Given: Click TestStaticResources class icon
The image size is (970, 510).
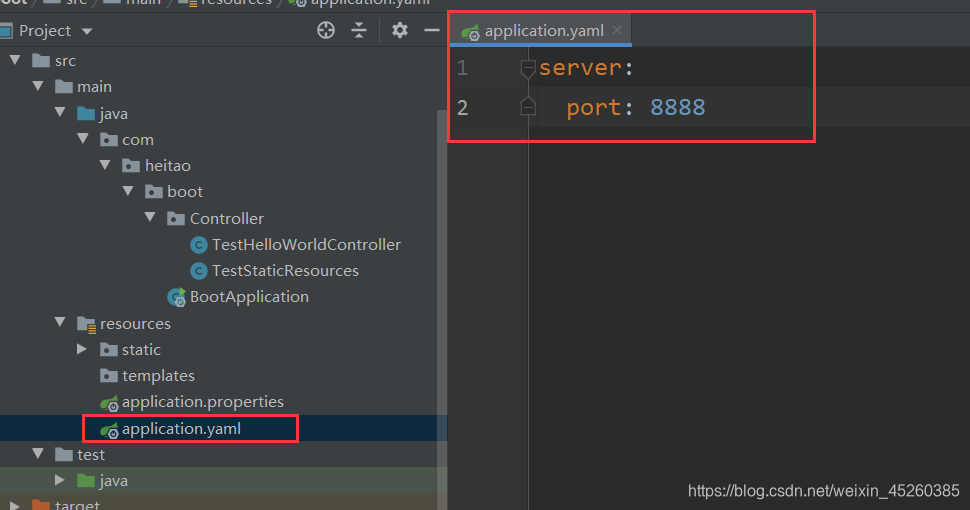Looking at the screenshot, I should click(x=199, y=271).
